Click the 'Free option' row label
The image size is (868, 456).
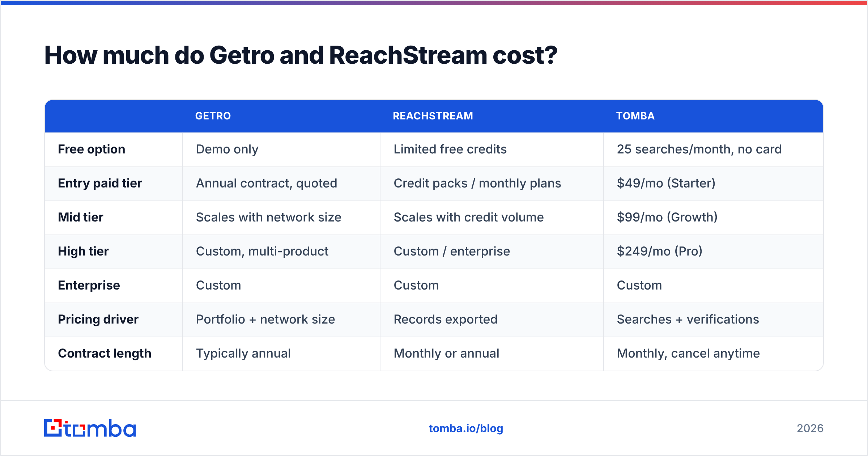[x=92, y=149]
